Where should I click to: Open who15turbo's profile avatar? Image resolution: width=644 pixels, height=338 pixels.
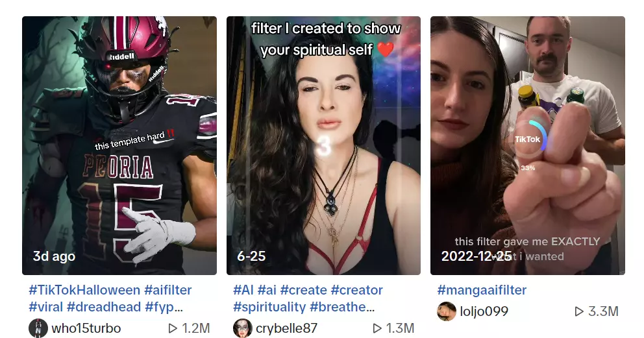point(38,328)
